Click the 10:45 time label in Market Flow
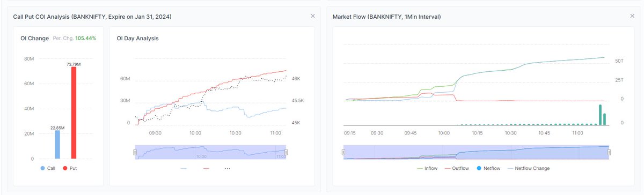The height and width of the screenshot is (195, 644). pos(544,133)
